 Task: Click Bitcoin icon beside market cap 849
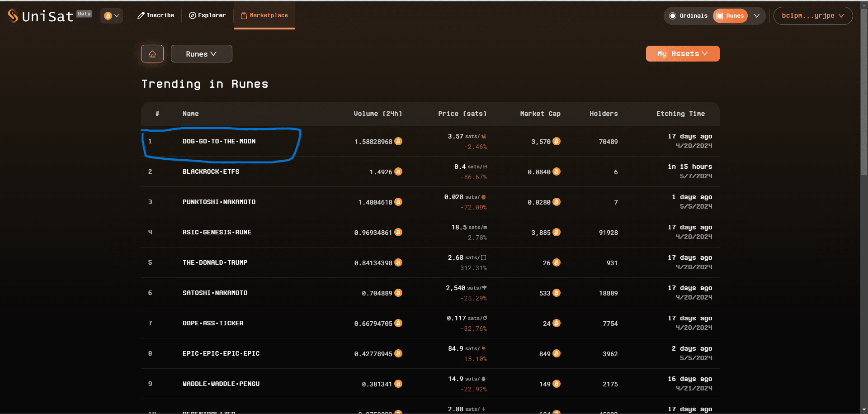click(x=557, y=353)
